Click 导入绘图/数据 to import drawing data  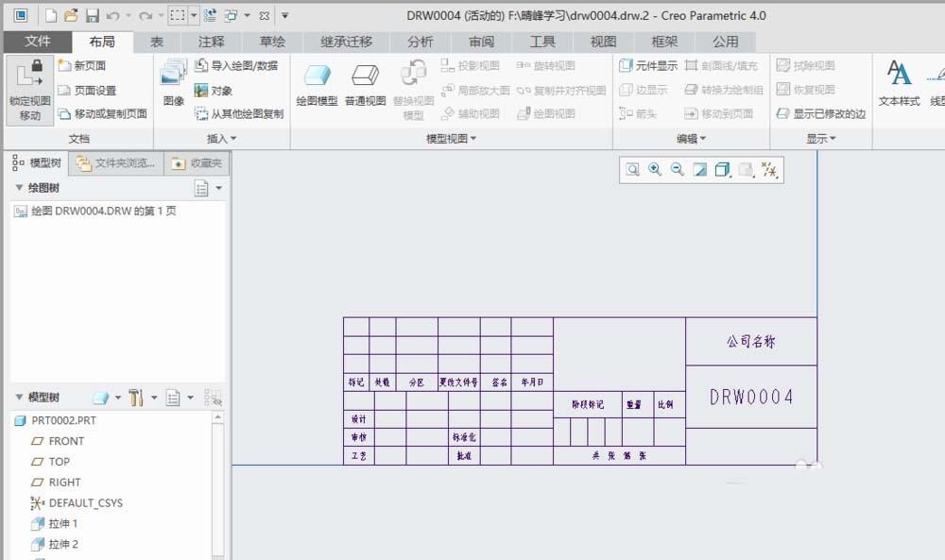pos(235,66)
